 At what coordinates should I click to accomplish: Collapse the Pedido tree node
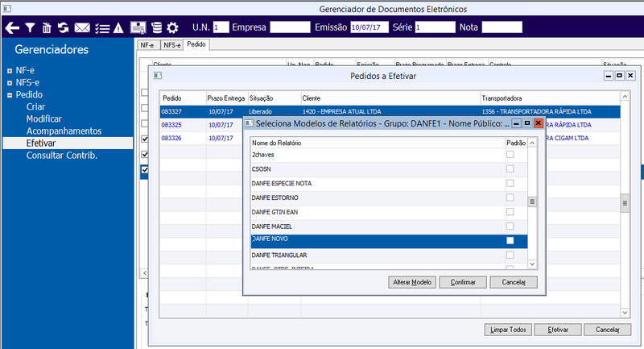(x=10, y=95)
